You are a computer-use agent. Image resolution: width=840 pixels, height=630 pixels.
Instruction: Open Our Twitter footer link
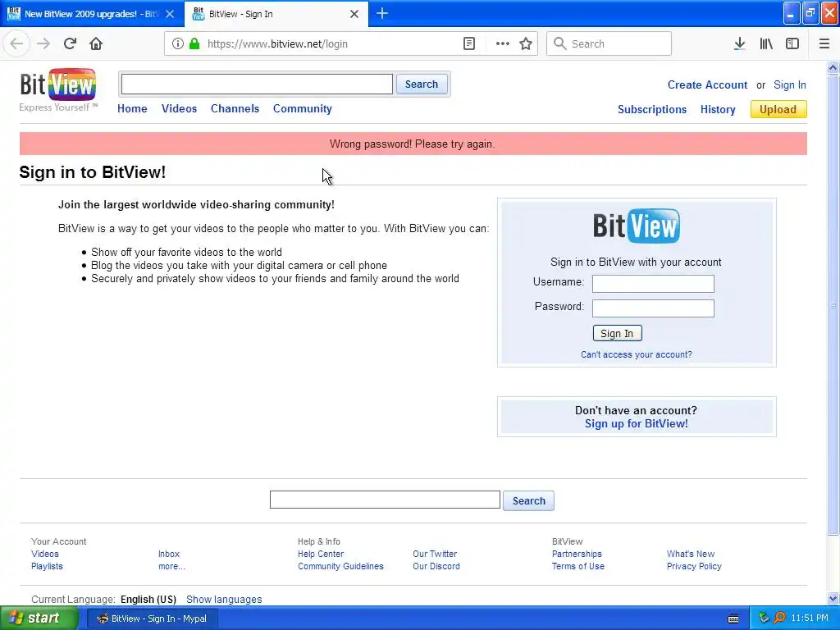[x=435, y=554]
